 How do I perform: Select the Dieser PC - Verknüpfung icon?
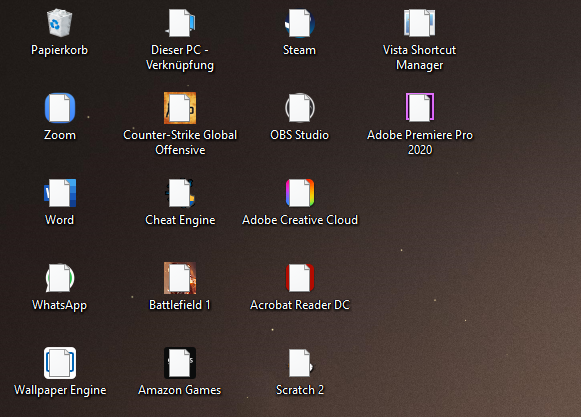(x=180, y=23)
